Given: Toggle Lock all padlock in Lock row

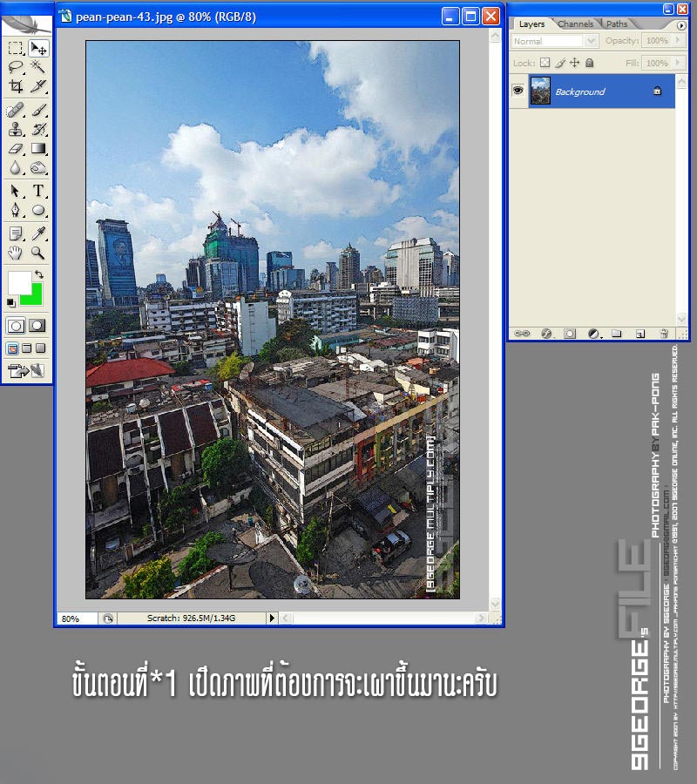Looking at the screenshot, I should pyautogui.click(x=590, y=63).
